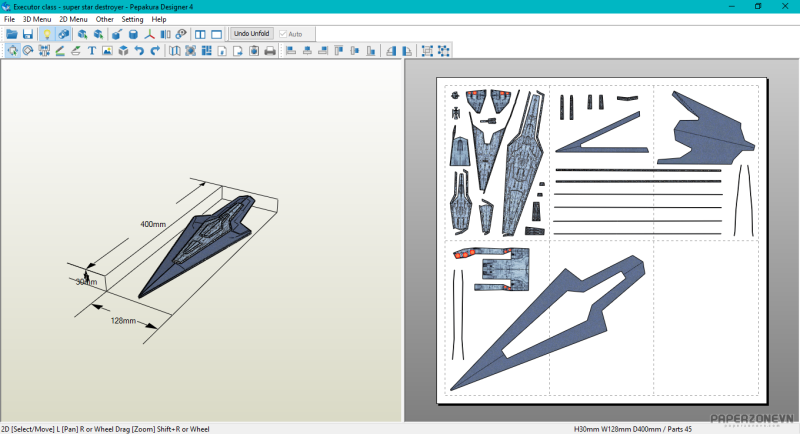800x434 pixels.
Task: Click the show axes icon
Action: (150, 34)
